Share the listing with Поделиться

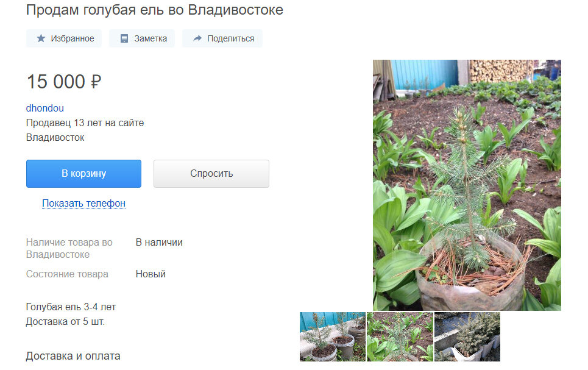coord(222,38)
